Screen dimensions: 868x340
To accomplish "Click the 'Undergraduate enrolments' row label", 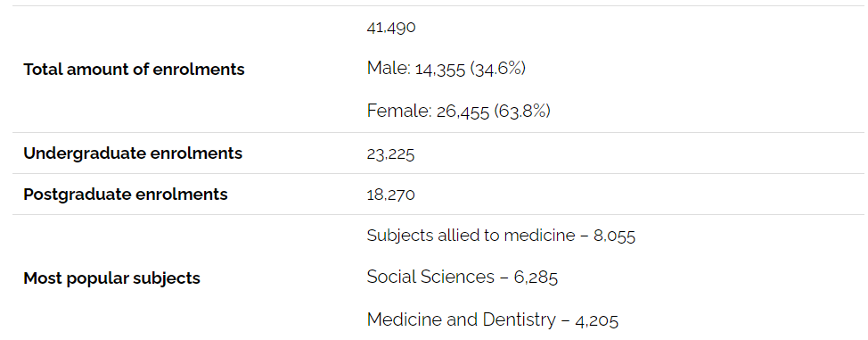I will coord(133,153).
